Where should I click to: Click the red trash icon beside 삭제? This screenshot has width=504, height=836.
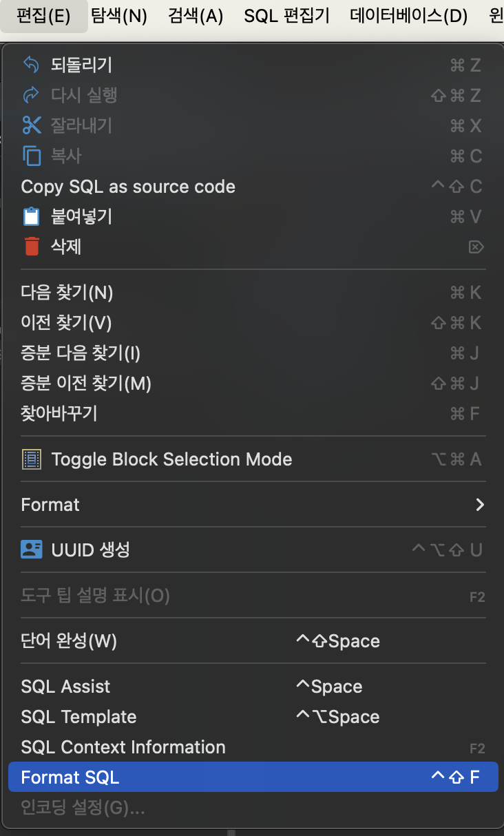30,247
